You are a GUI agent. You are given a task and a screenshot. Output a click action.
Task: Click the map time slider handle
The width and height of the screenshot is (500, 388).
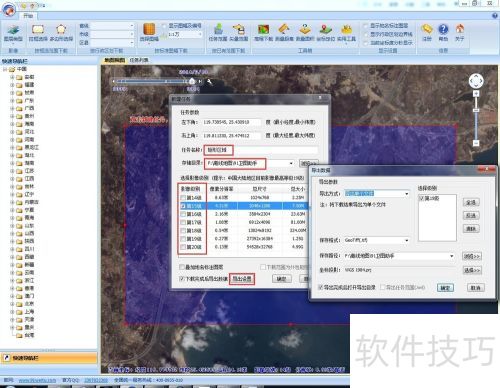(192, 81)
